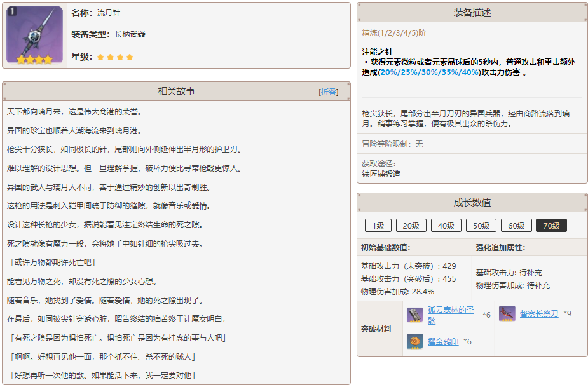This screenshot has width=588, height=387.
Task: Click the 流月针 weapon thumbnail image
Action: 34,35
